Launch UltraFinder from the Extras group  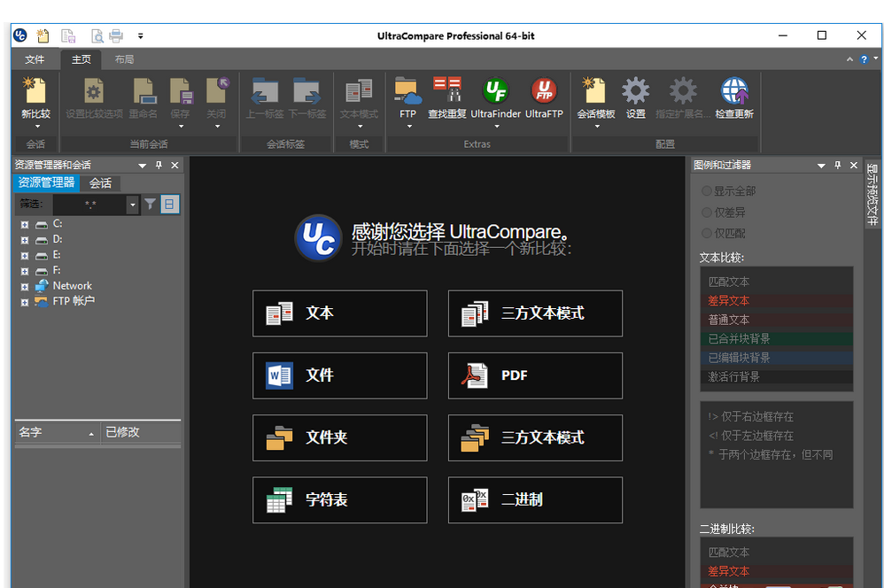coord(495,90)
